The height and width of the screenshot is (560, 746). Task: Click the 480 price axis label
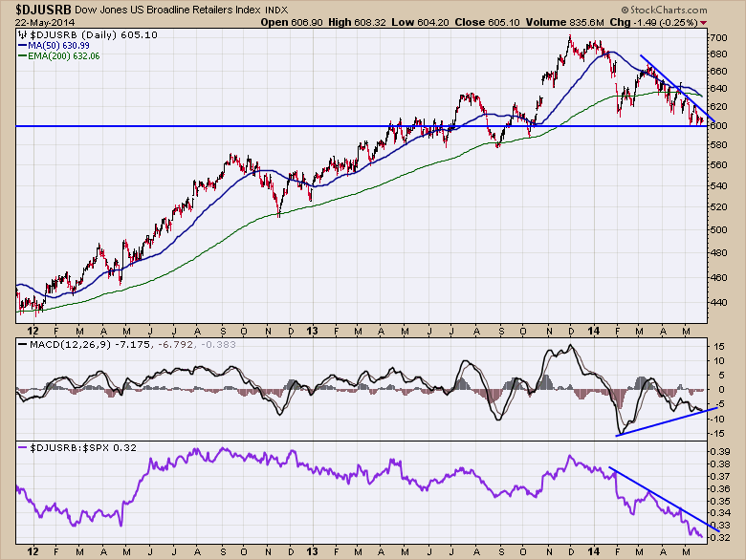pos(718,253)
